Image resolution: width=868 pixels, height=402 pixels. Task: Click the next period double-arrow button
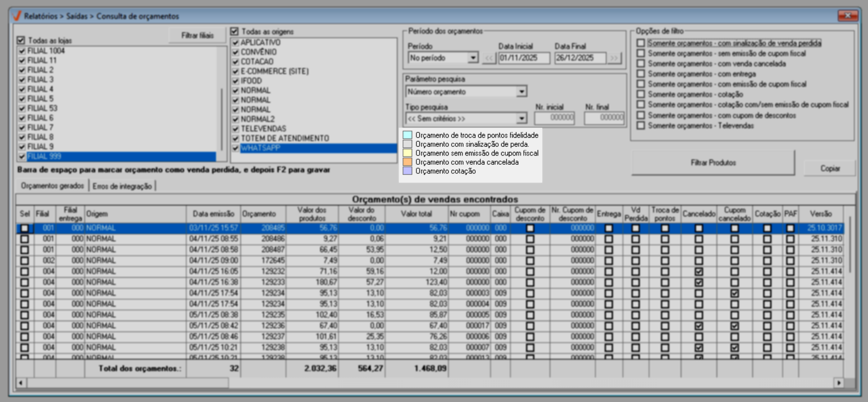click(614, 58)
